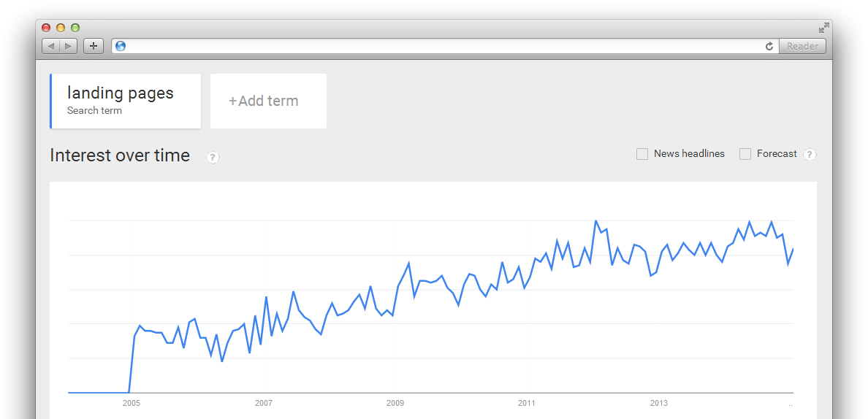Click the 2011 label on the timeline axis

pyautogui.click(x=527, y=403)
